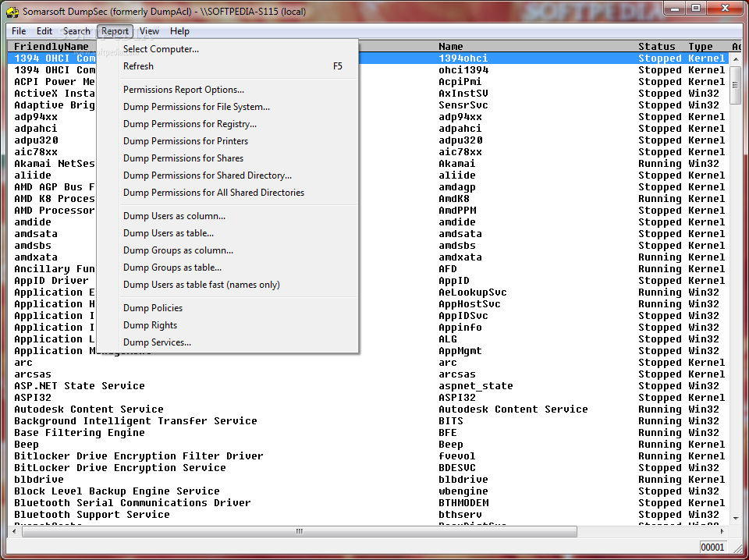Click the FriendlyName column header

click(x=51, y=46)
